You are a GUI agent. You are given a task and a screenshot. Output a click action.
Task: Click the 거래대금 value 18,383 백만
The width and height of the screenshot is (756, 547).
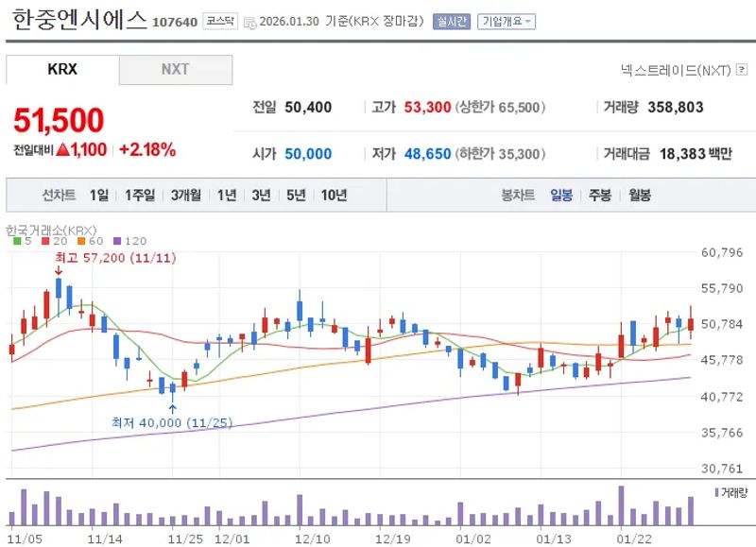tap(696, 154)
